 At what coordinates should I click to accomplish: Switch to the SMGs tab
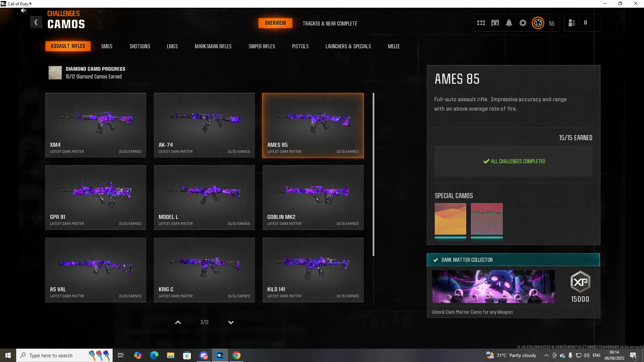[x=107, y=46]
